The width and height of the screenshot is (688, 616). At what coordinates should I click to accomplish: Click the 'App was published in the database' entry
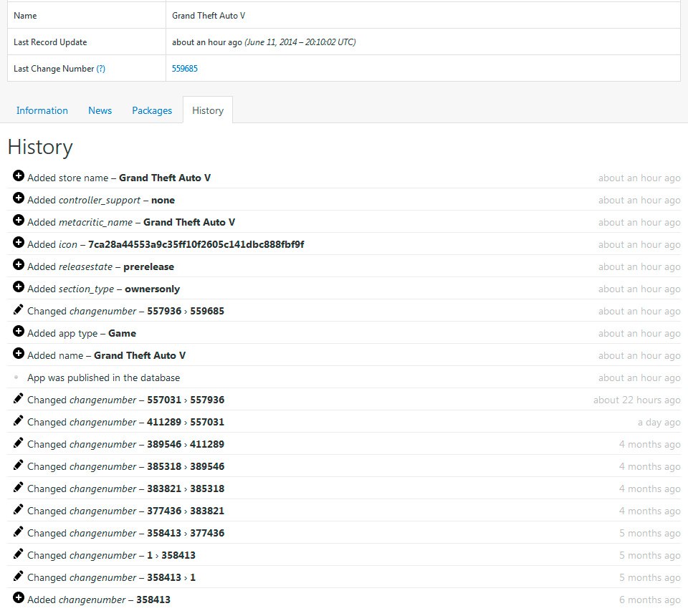103,377
